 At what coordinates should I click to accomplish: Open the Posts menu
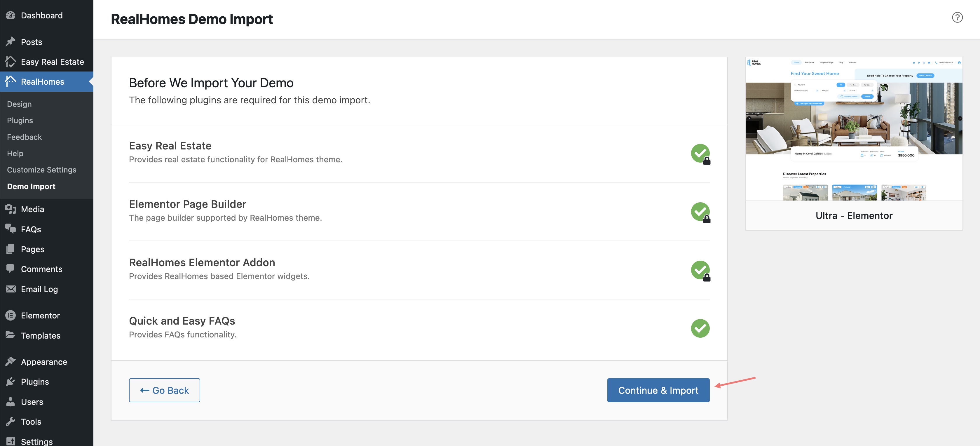click(46, 42)
